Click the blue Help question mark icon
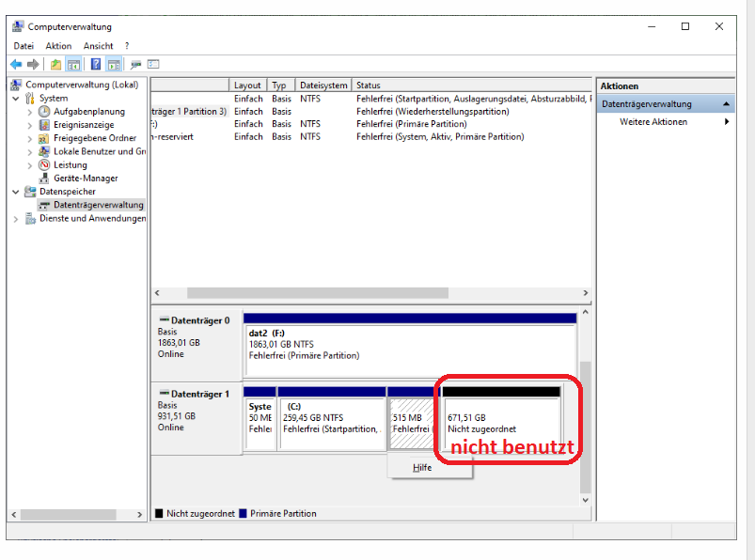Image resolution: width=755 pixels, height=560 pixels. pyautogui.click(x=96, y=64)
